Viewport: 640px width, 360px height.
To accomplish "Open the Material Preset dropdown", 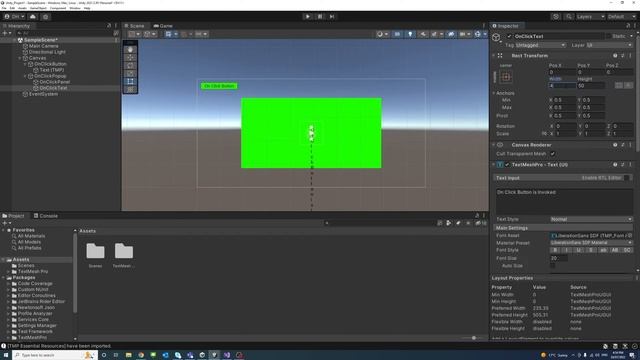I will [x=591, y=243].
